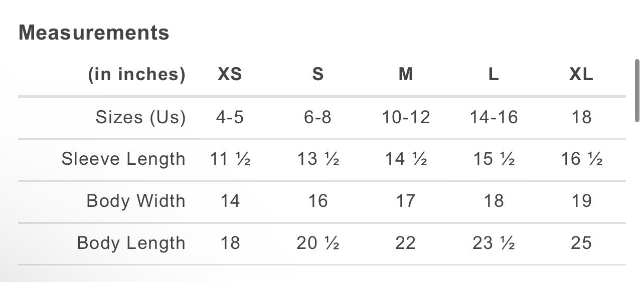Click the vertical scrollbar thumb

tap(637, 90)
